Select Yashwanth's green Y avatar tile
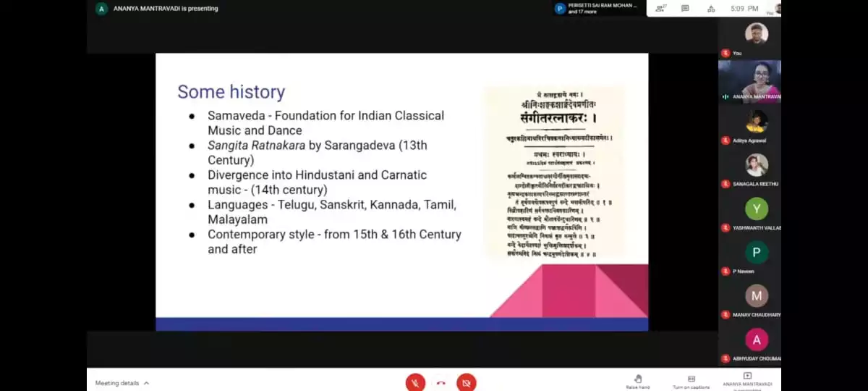The image size is (868, 391). (x=756, y=210)
